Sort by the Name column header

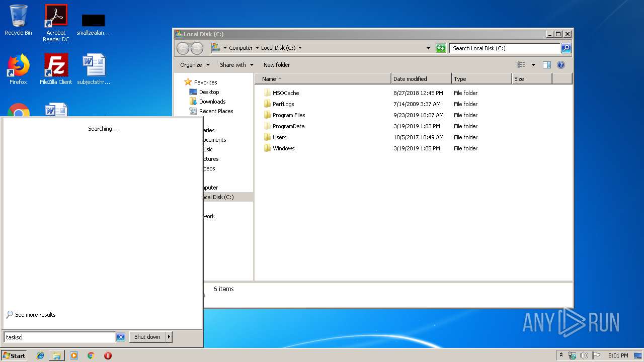[323, 79]
